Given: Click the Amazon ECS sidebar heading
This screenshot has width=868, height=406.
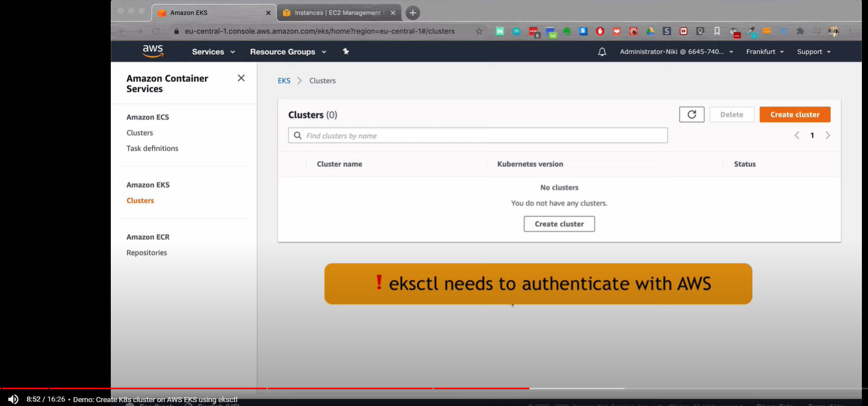Looking at the screenshot, I should click(148, 117).
